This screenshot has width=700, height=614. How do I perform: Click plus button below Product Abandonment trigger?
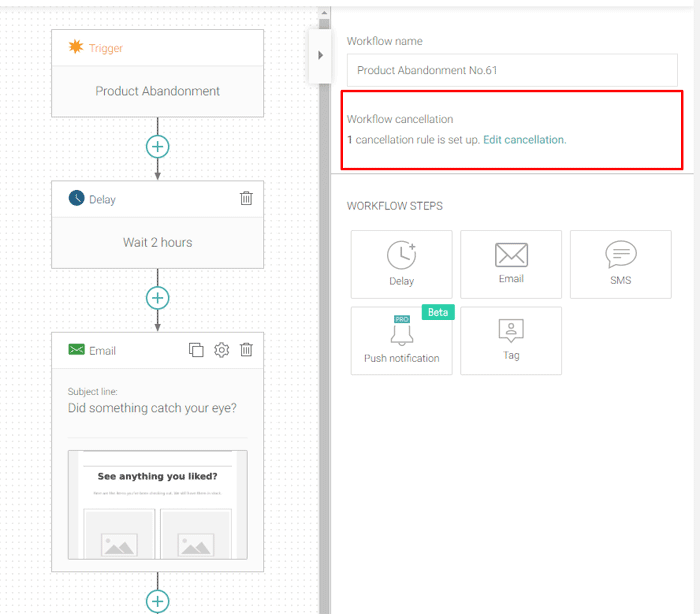[158, 146]
